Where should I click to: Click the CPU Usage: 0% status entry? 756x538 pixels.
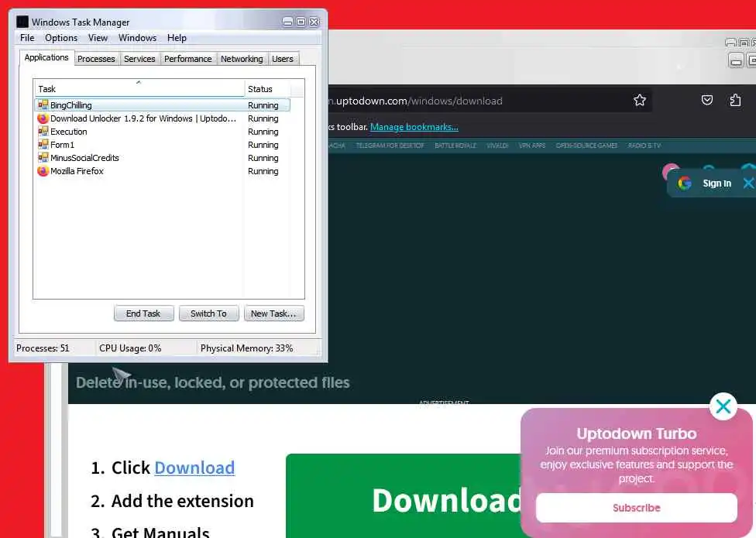(130, 348)
